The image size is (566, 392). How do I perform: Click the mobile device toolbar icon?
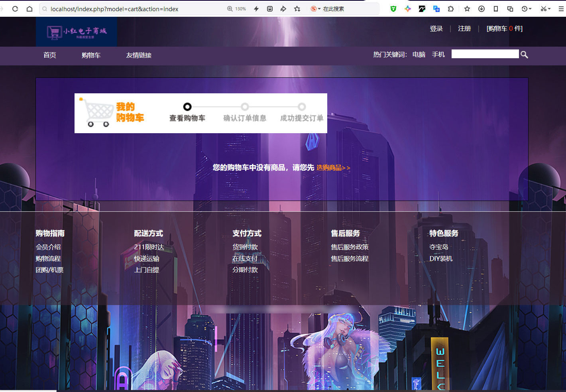496,9
